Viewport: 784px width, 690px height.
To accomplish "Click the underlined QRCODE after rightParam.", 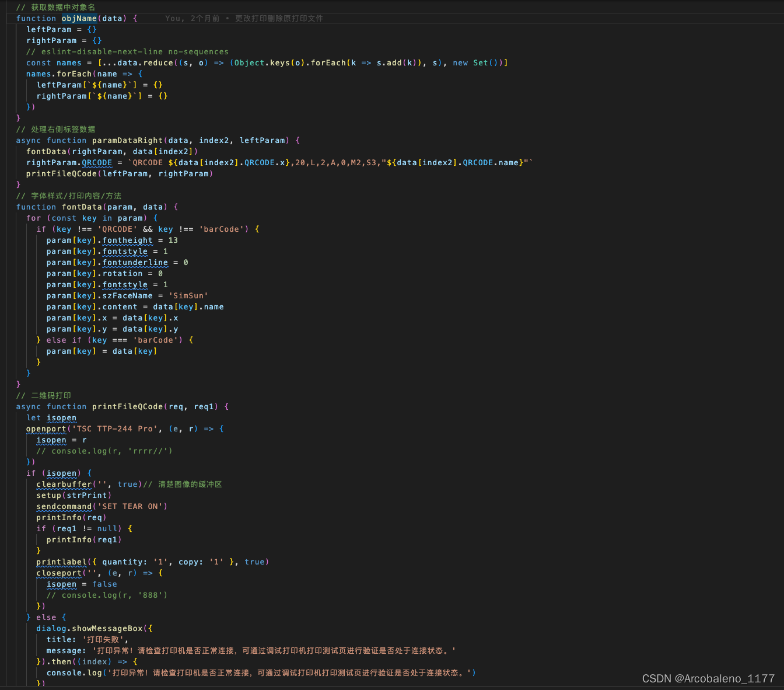I will (x=97, y=162).
